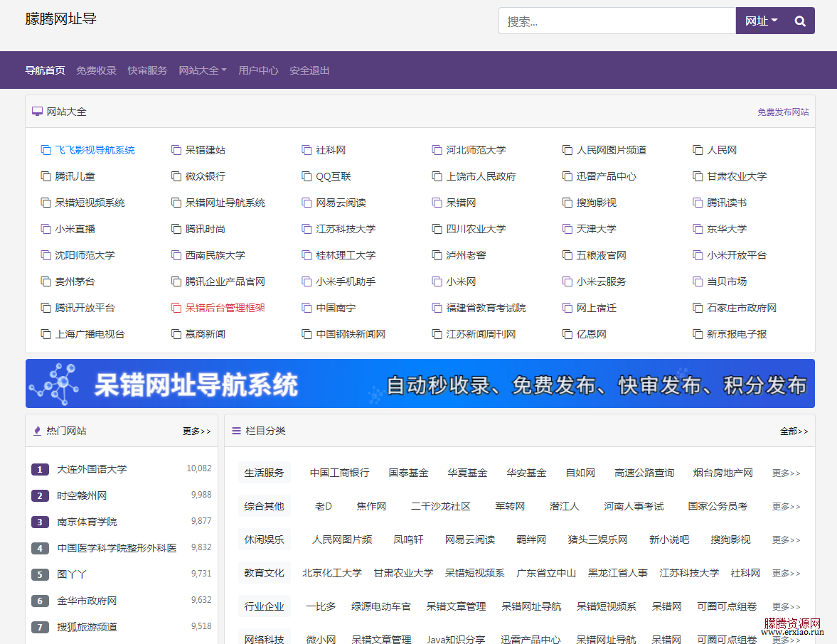Expand the 网站大全 navbar dropdown
Image resolution: width=837 pixels, height=644 pixels.
(203, 70)
